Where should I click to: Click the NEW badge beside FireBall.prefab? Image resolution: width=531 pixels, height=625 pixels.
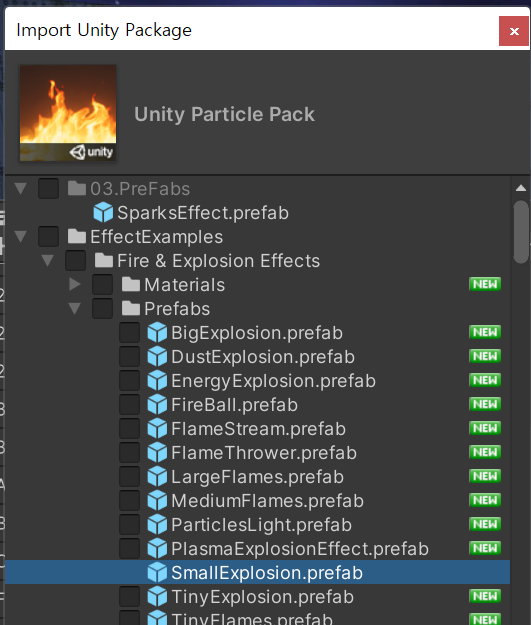[x=485, y=404]
